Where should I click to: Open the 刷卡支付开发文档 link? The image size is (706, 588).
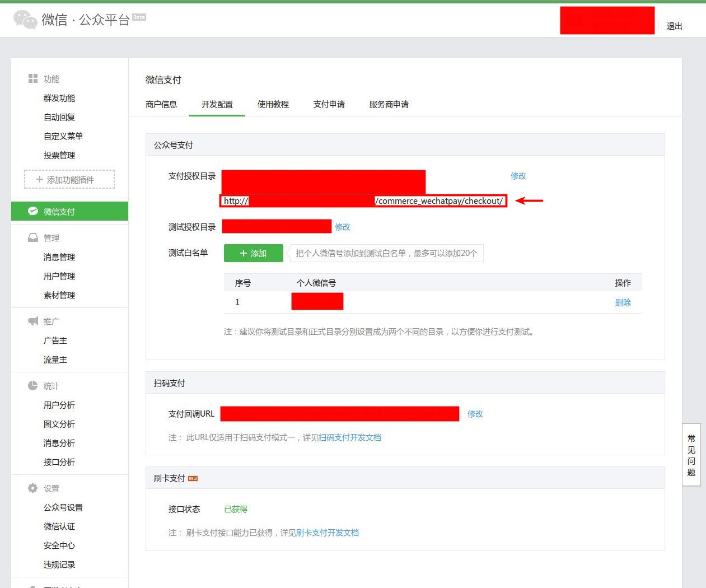pos(328,533)
